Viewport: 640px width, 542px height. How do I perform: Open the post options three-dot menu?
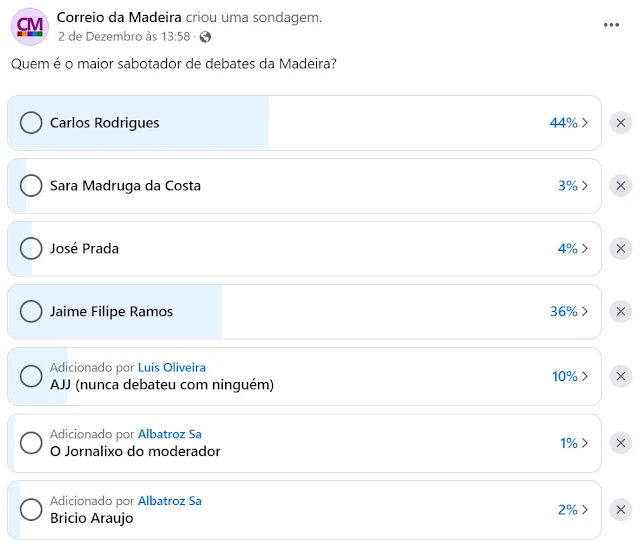point(611,25)
